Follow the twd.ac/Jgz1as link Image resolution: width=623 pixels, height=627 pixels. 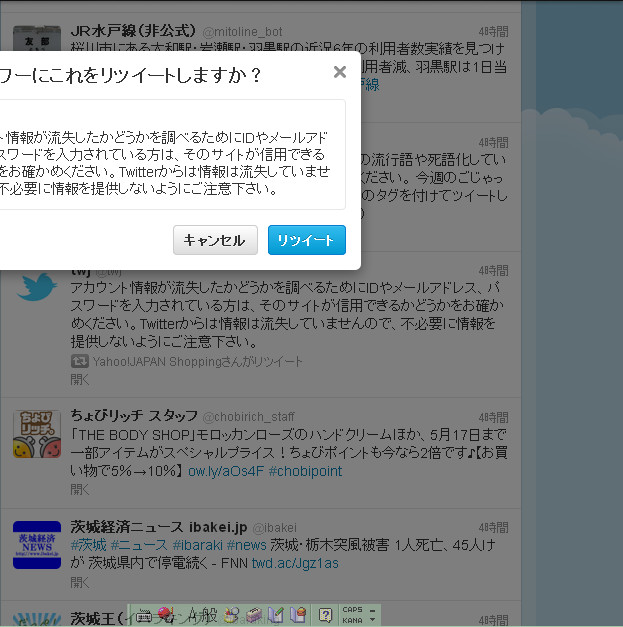[x=295, y=563]
